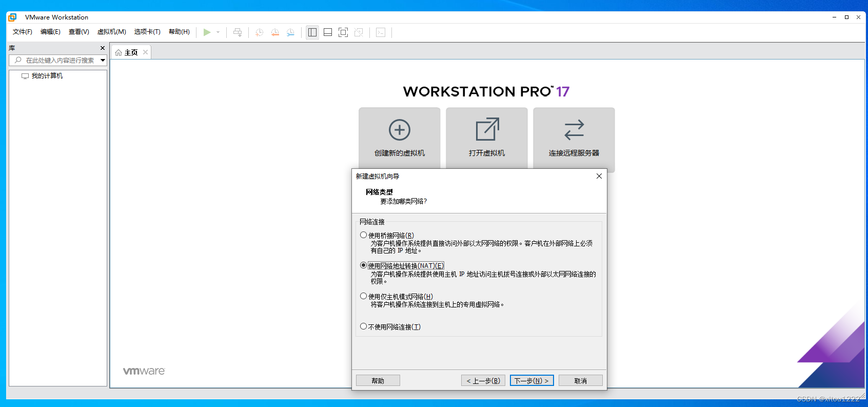Click the 上一步(B) back button

[483, 380]
